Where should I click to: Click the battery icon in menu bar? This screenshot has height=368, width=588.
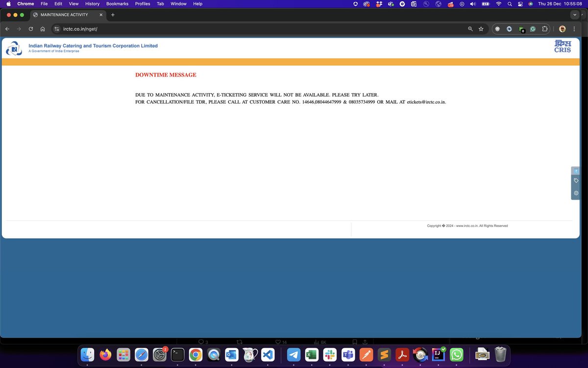click(486, 3)
